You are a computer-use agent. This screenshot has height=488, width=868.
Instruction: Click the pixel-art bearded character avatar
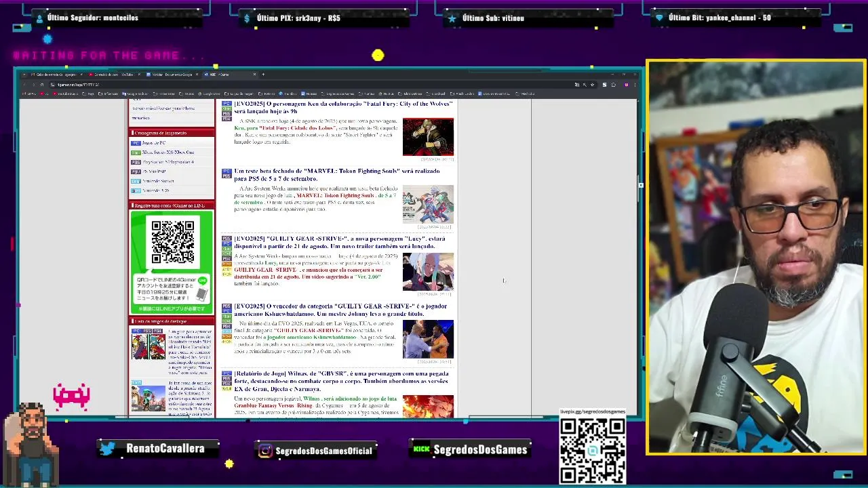(x=31, y=445)
